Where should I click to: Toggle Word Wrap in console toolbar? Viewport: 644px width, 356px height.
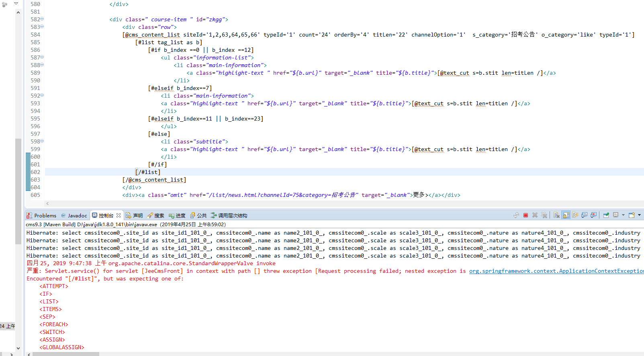[x=575, y=215]
